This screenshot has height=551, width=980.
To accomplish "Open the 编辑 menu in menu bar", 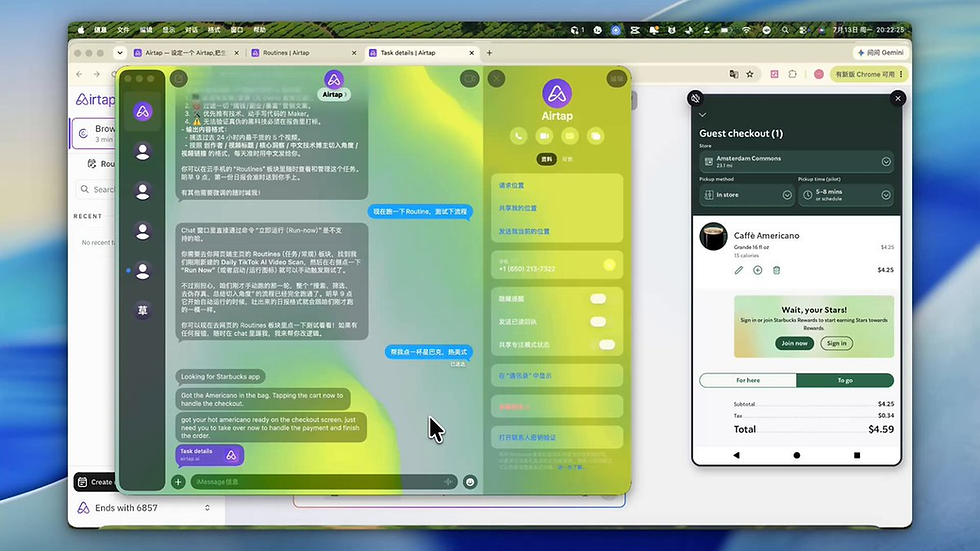I will pyautogui.click(x=146, y=30).
